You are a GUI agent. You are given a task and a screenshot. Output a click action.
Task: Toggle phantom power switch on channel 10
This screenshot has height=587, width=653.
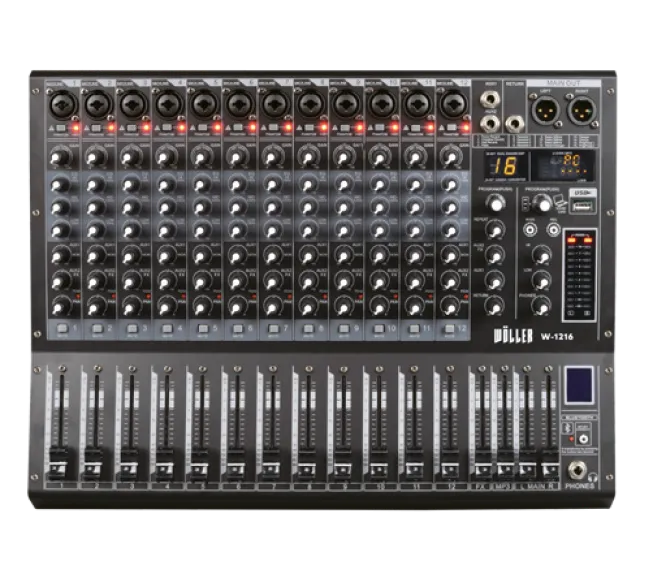click(380, 128)
